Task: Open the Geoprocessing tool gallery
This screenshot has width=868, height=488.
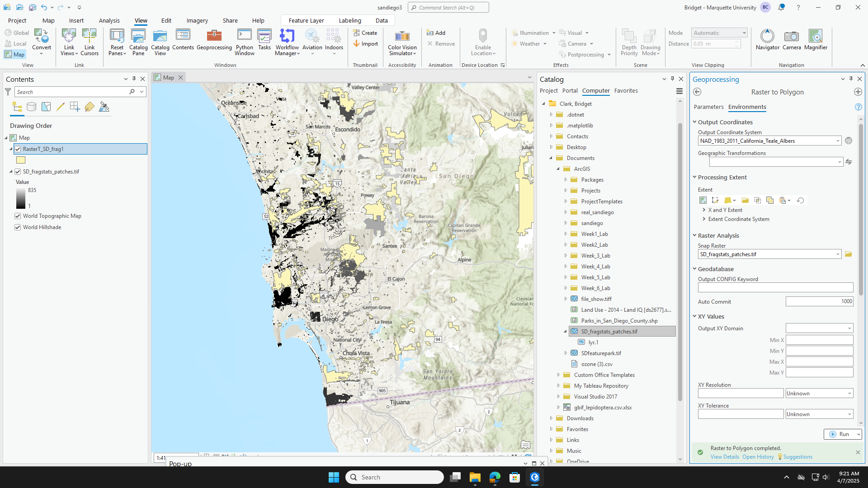Action: point(214,42)
